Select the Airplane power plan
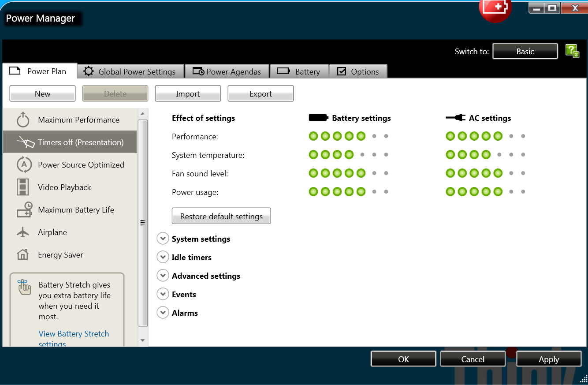Screen dimensions: 588x385 point(70,232)
